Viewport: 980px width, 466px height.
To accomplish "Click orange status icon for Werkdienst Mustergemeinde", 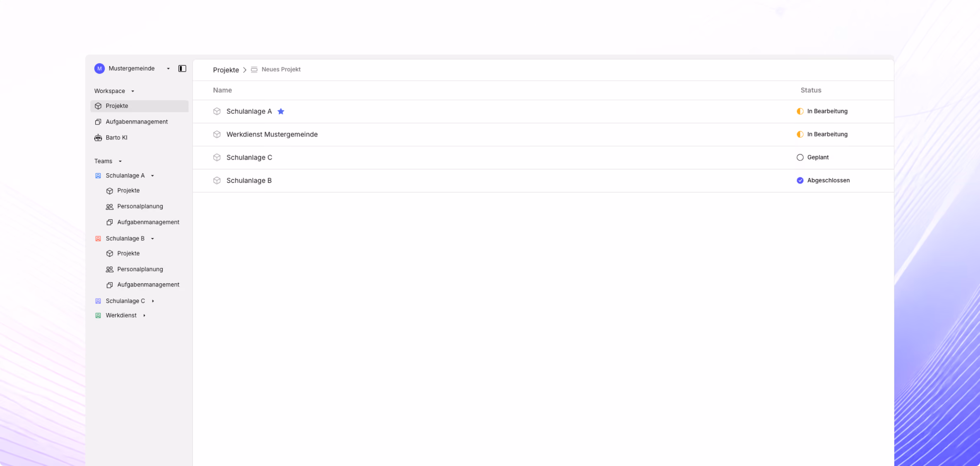I will coord(800,134).
